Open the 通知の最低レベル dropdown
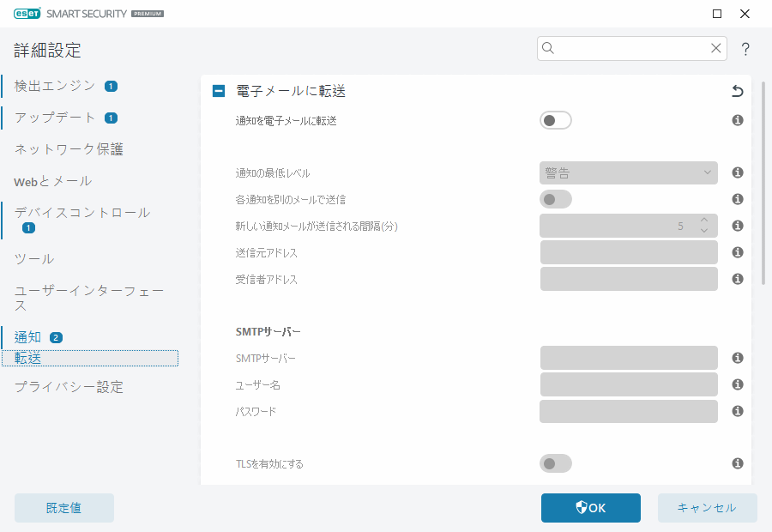The height and width of the screenshot is (532, 772). [x=628, y=172]
